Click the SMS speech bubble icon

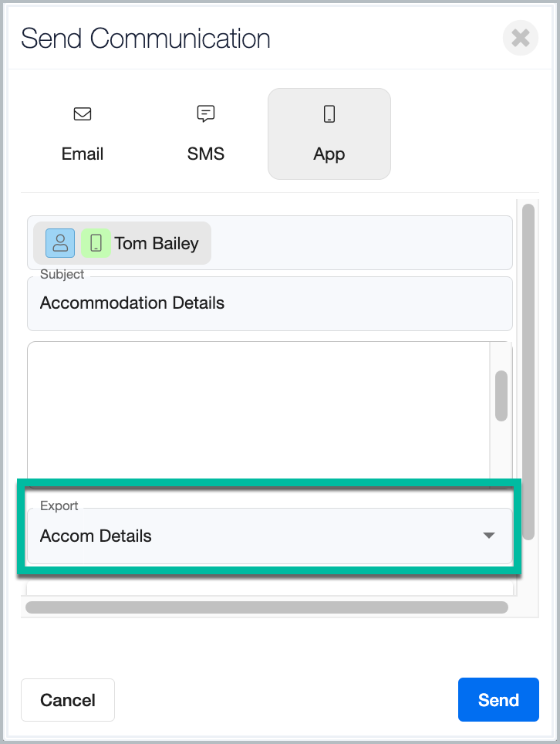206,114
